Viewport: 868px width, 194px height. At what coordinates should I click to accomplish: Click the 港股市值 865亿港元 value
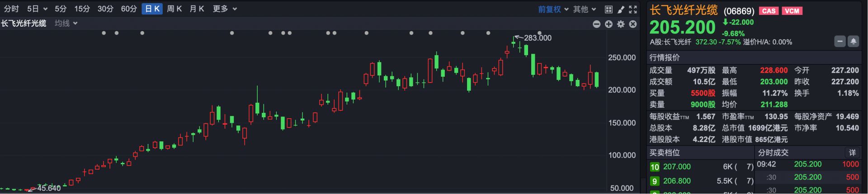coord(771,140)
